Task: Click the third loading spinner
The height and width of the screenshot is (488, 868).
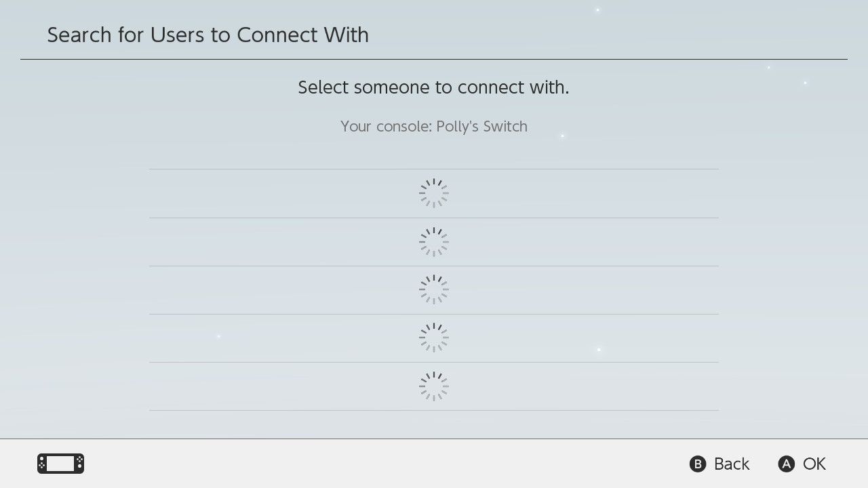Action: (434, 290)
